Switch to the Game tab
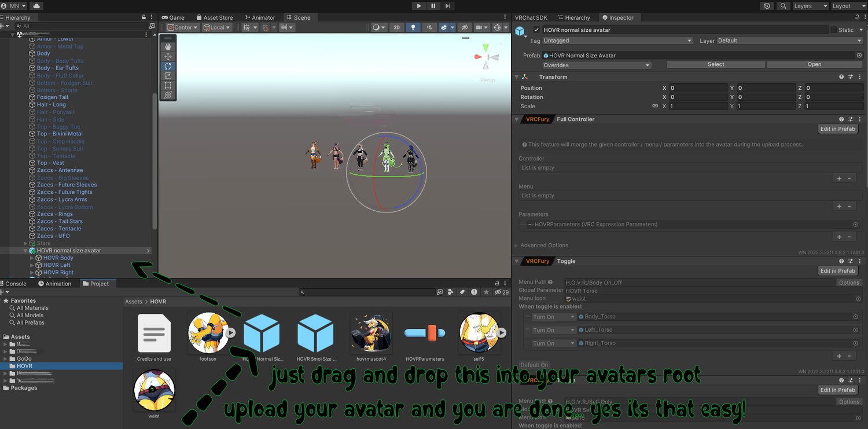Viewport: 868px width, 429px height. coord(173,17)
